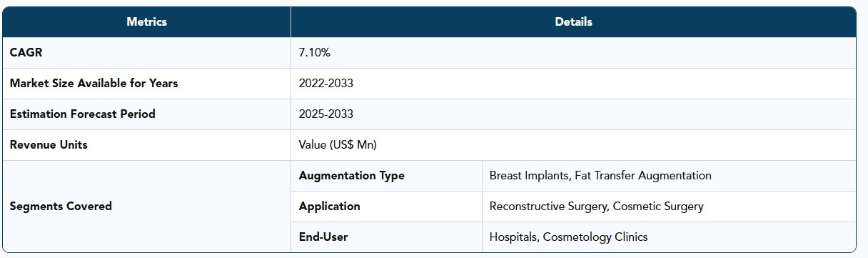868x258 pixels.
Task: Select the Application segment label
Action: (x=329, y=206)
